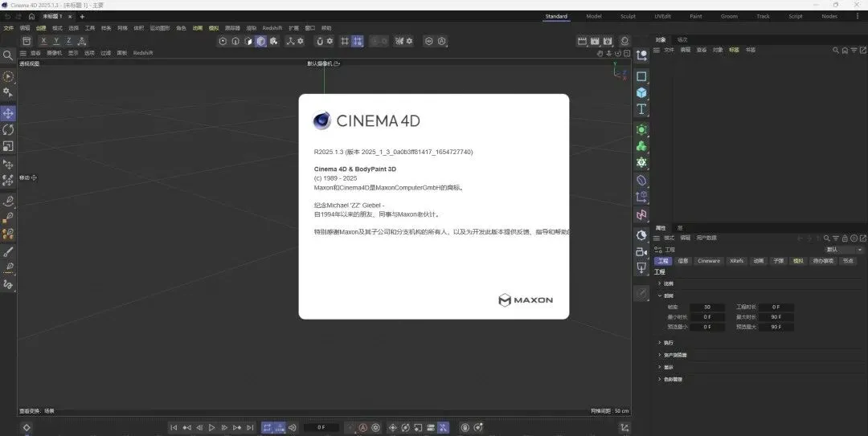Click the home icon beside project tab
The height and width of the screenshot is (436, 868).
click(31, 17)
